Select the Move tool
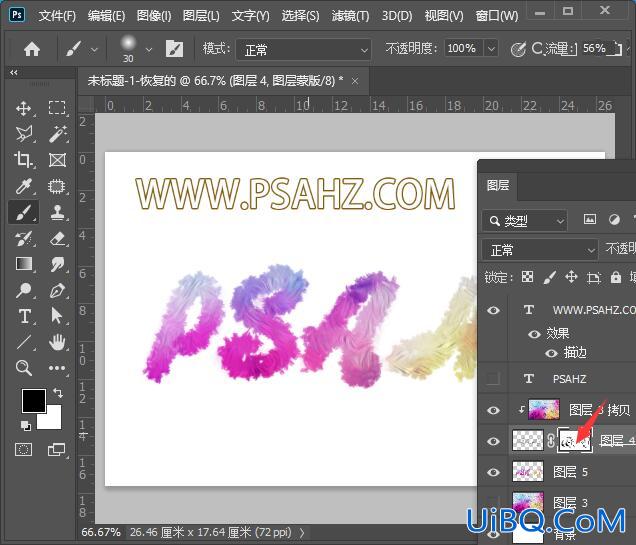The image size is (636, 545). tap(24, 109)
